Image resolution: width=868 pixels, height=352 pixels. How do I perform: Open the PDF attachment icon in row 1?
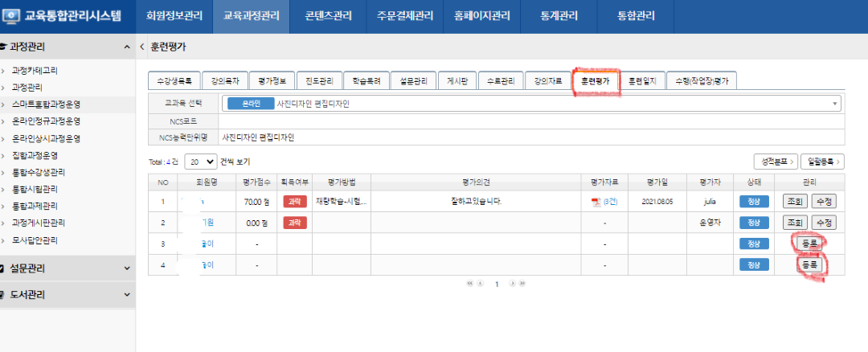pos(596,201)
